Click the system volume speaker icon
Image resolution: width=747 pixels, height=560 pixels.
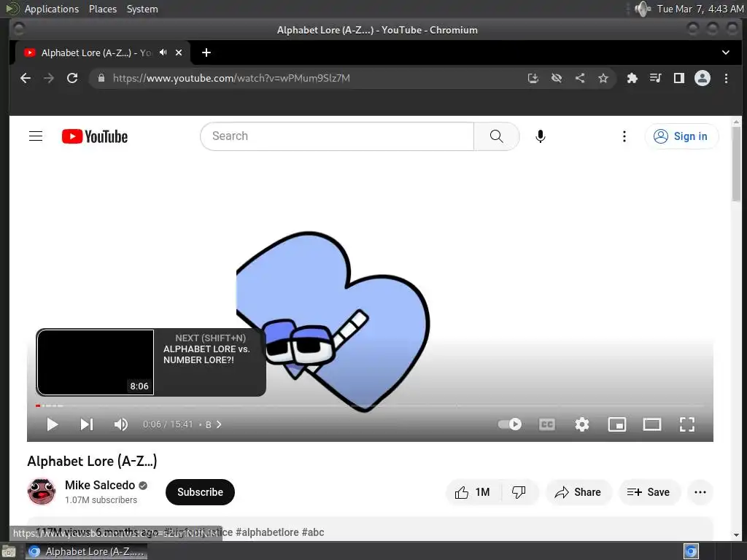pos(642,9)
